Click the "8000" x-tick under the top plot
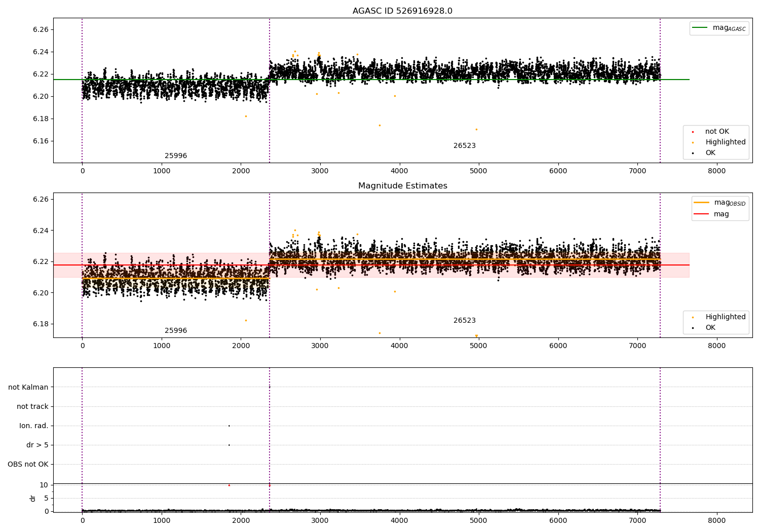Screen dimensions: 760x532 click(x=717, y=171)
